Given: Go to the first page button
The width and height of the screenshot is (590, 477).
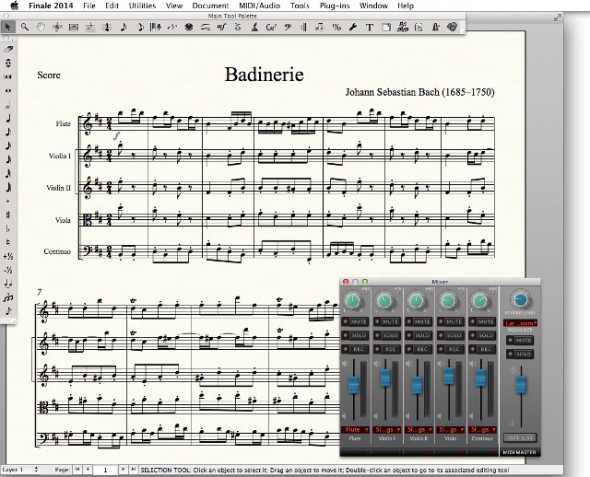Looking at the screenshot, I should [78, 469].
